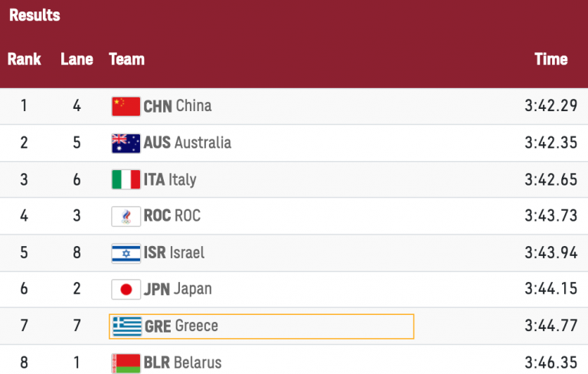Open the ITA Italy team link
Image resolution: width=588 pixels, height=374 pixels.
click(170, 180)
